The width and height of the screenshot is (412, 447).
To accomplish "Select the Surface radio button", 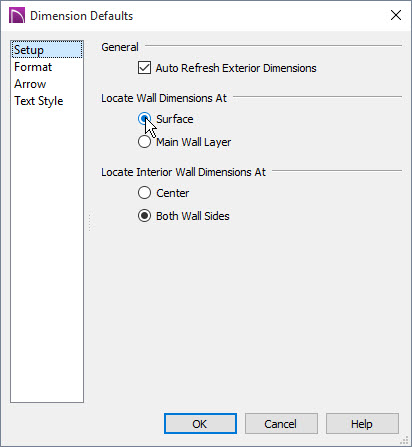I will (x=144, y=119).
